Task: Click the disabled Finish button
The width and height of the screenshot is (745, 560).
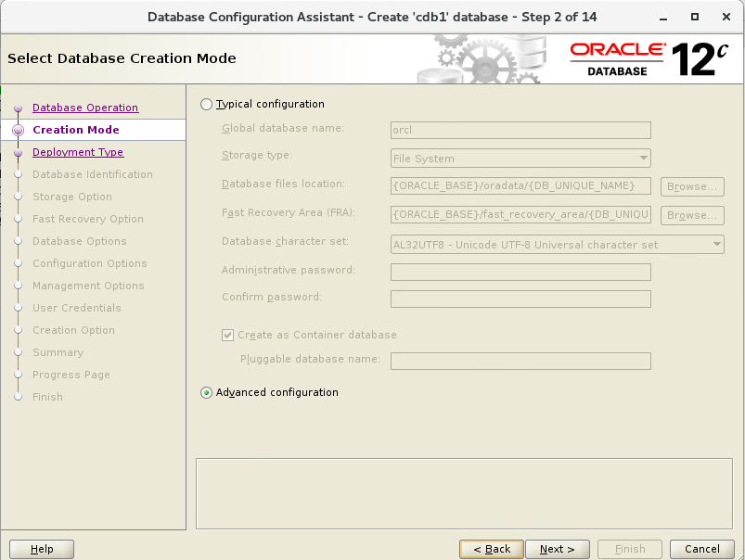Action: click(x=630, y=549)
